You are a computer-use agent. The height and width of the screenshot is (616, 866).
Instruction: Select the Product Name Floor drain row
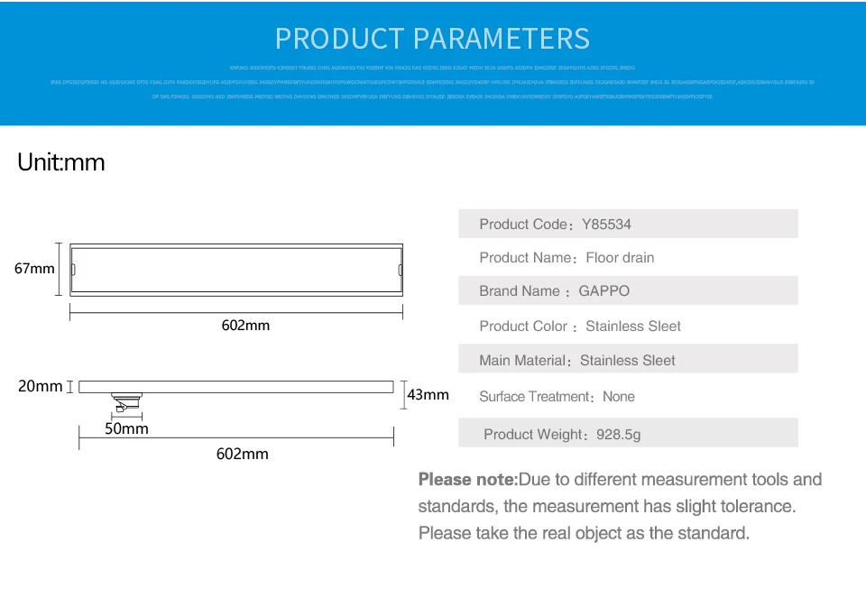pos(628,258)
